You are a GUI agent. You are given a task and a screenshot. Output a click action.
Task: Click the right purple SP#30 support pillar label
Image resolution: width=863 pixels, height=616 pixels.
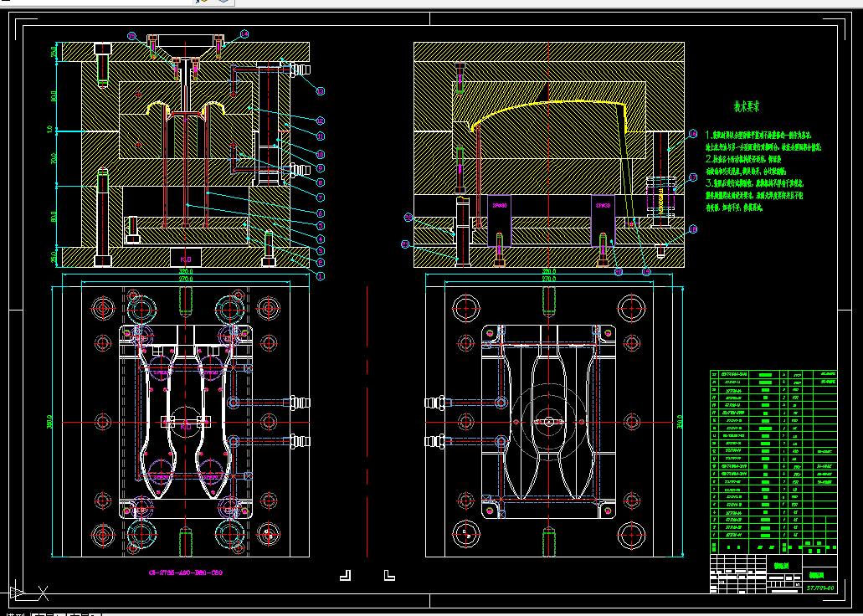point(603,205)
